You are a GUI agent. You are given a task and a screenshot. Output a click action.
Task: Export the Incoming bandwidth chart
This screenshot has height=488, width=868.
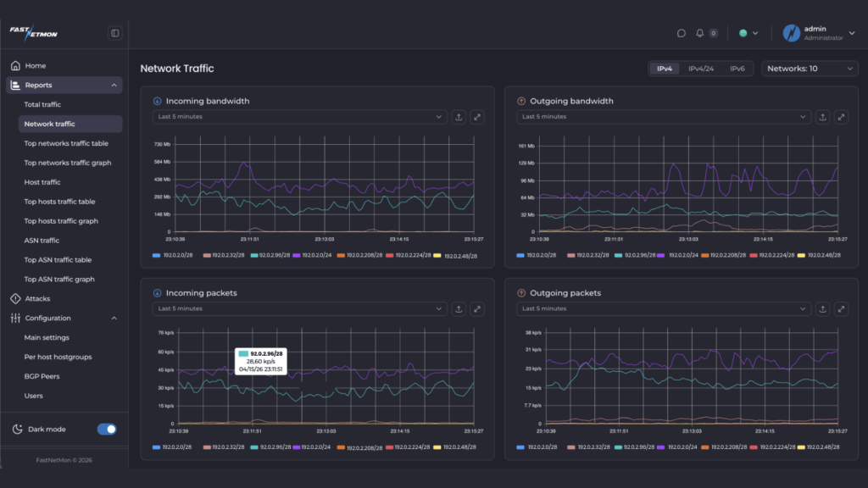click(459, 117)
